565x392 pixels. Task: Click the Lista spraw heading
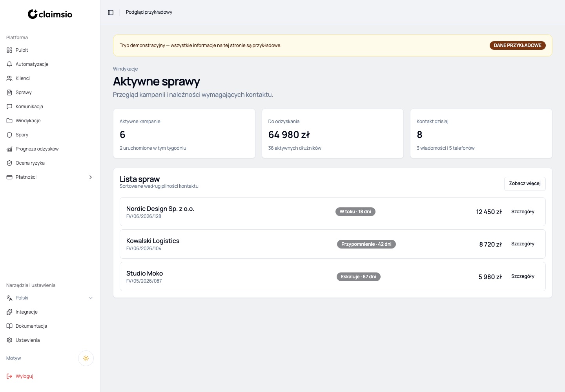point(140,179)
